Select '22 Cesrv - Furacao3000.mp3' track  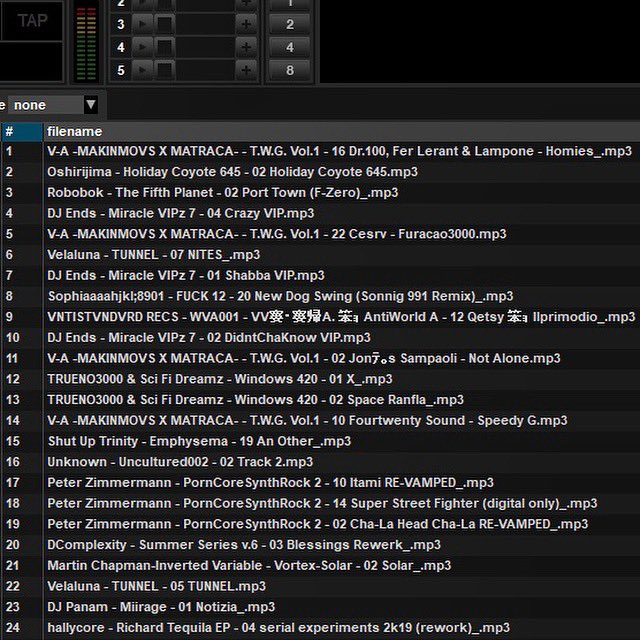320,234
